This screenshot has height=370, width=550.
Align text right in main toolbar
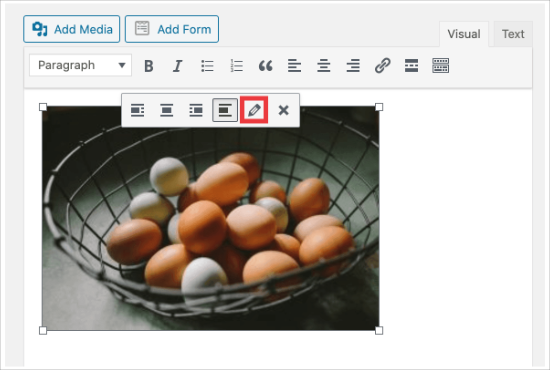(353, 66)
